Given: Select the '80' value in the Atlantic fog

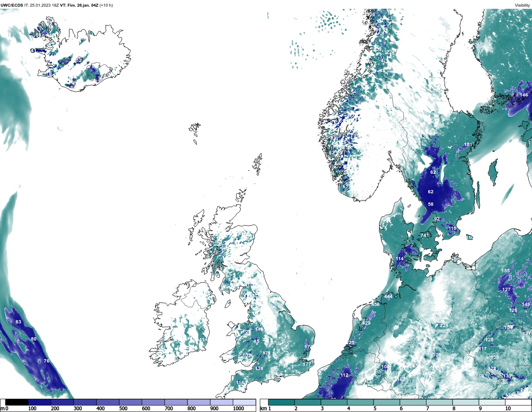Looking at the screenshot, I should [x=34, y=339].
